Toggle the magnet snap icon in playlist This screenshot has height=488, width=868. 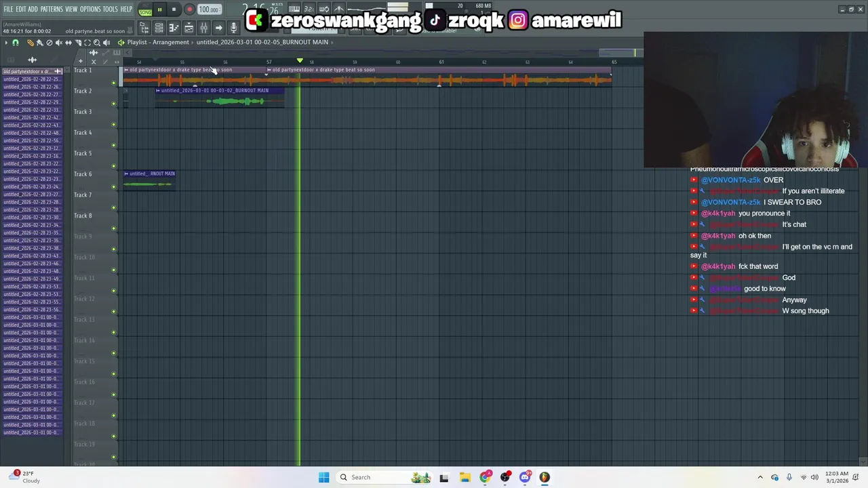[16, 43]
